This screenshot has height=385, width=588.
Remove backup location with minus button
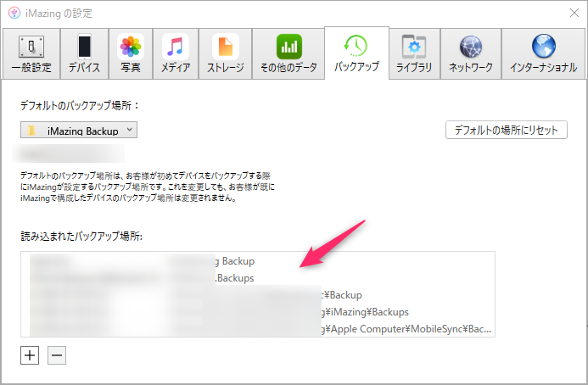tap(57, 355)
